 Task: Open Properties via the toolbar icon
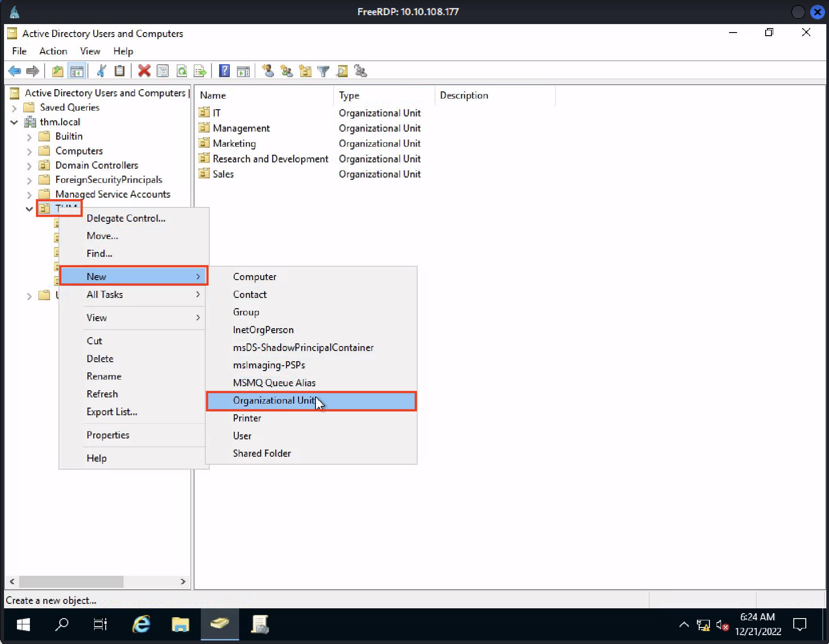click(163, 71)
